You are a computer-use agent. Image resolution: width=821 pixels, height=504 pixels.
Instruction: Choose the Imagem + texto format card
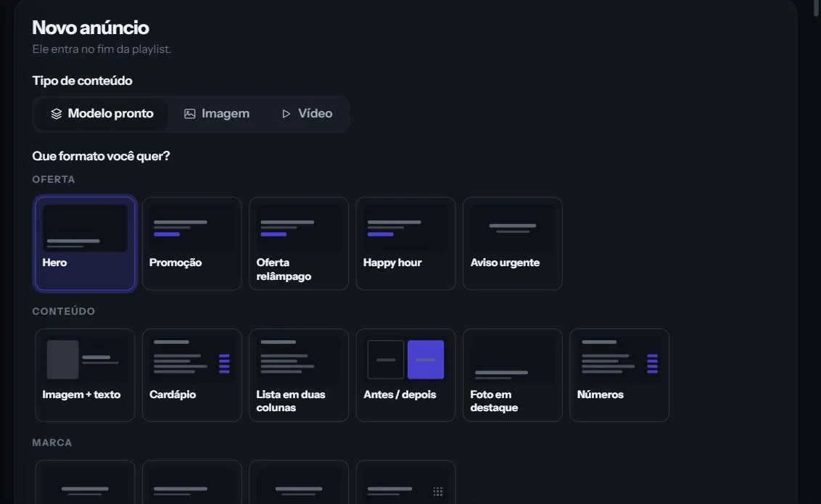click(x=85, y=375)
